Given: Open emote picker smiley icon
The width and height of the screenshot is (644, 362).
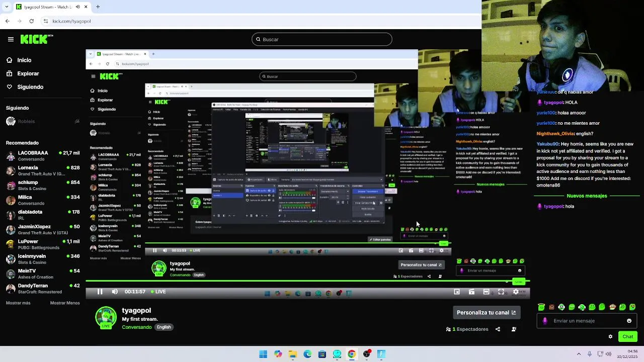Looking at the screenshot, I should 629,321.
